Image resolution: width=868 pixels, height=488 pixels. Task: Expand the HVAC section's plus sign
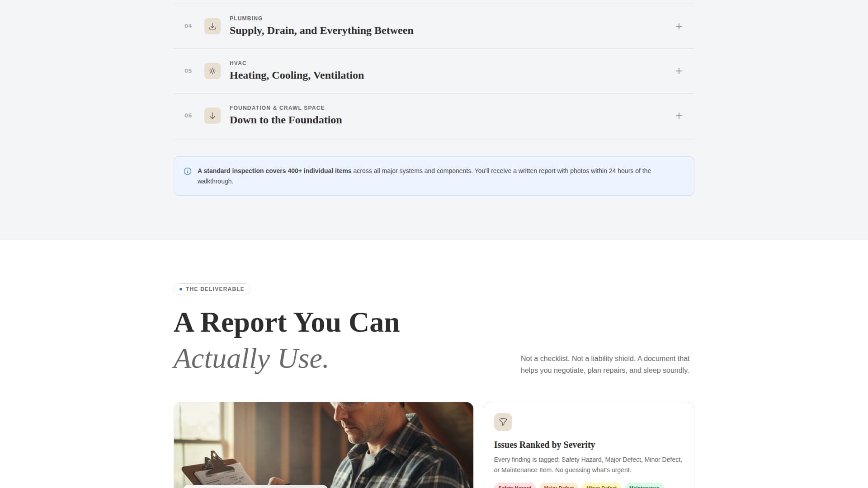pyautogui.click(x=679, y=71)
